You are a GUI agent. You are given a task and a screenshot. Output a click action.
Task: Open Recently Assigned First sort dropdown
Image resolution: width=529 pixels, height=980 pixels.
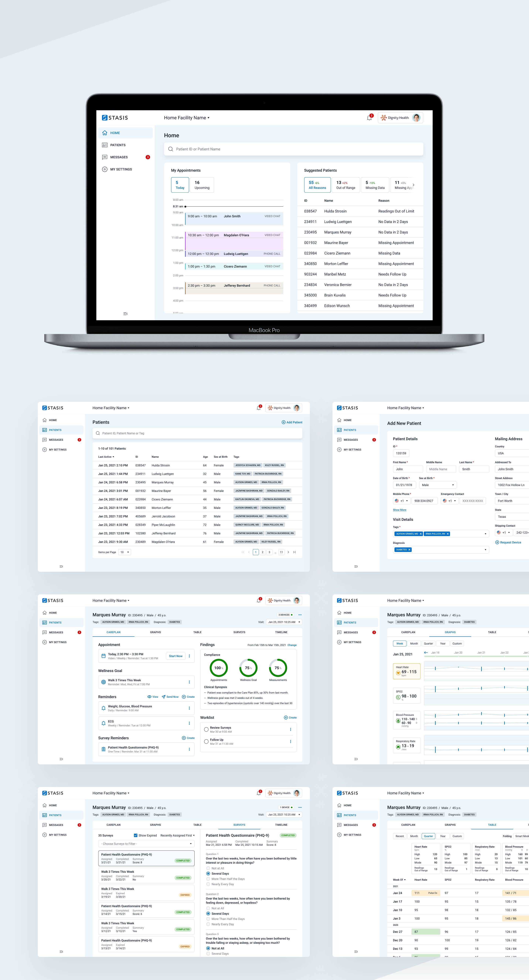pyautogui.click(x=177, y=835)
